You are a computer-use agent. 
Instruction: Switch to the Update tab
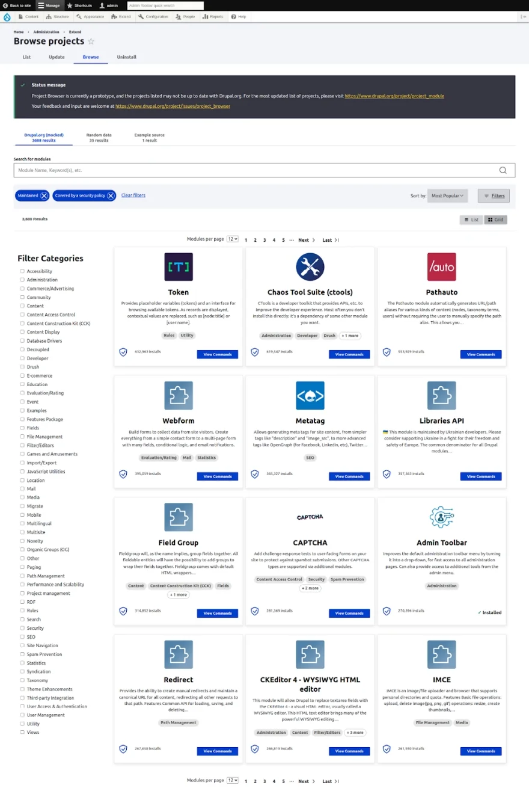[x=57, y=57]
